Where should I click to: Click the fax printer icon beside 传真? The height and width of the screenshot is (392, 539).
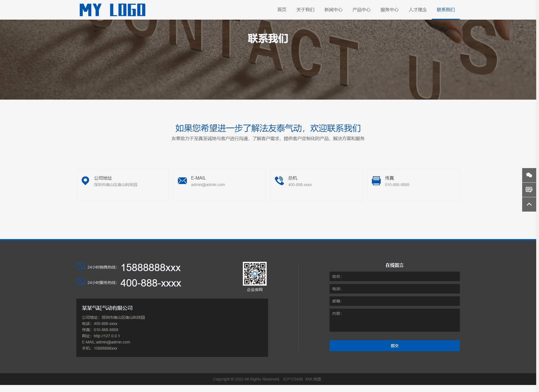pos(376,181)
